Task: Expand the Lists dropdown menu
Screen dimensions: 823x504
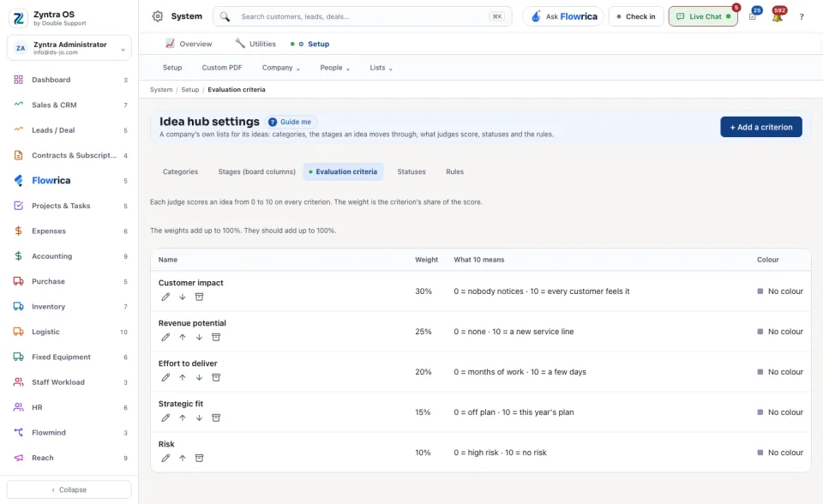Action: pyautogui.click(x=381, y=68)
